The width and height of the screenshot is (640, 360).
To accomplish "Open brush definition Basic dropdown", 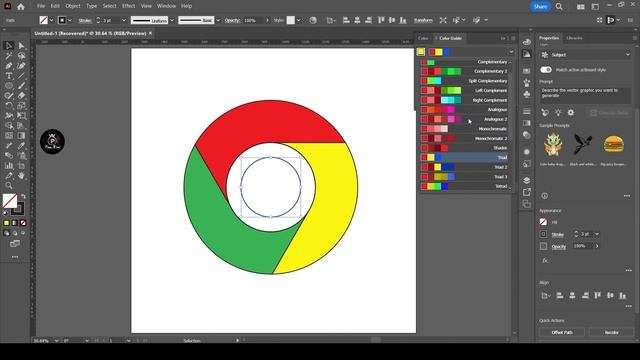I will 218,20.
